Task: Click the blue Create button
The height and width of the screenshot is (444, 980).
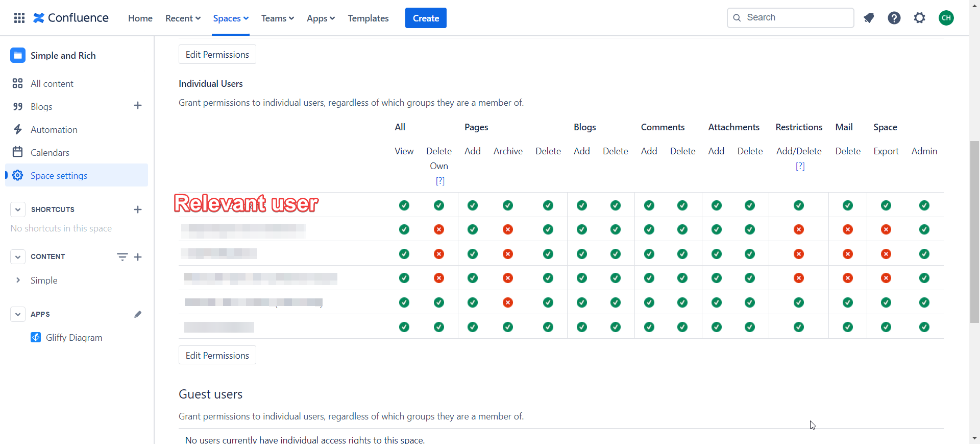Action: pos(426,18)
